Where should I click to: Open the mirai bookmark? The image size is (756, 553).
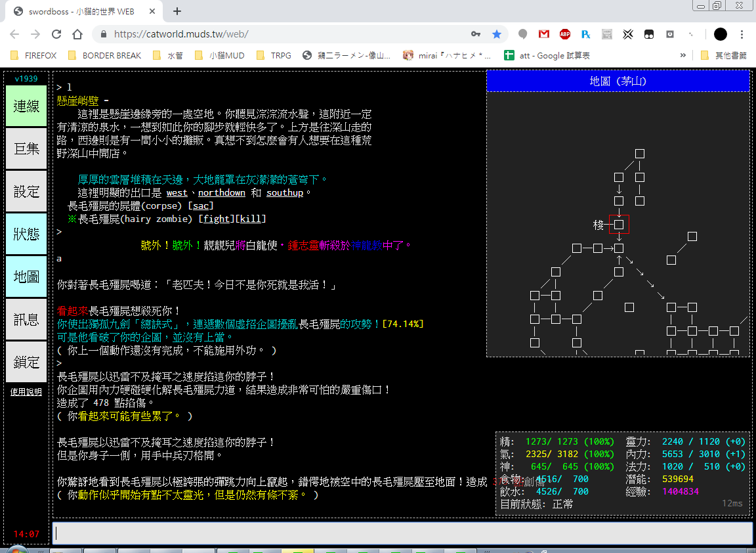448,55
